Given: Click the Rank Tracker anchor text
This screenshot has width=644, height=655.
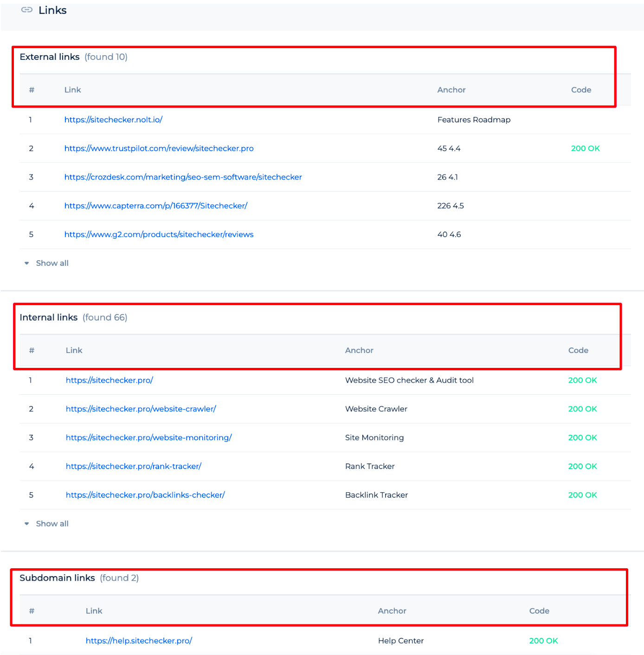Looking at the screenshot, I should [x=370, y=467].
